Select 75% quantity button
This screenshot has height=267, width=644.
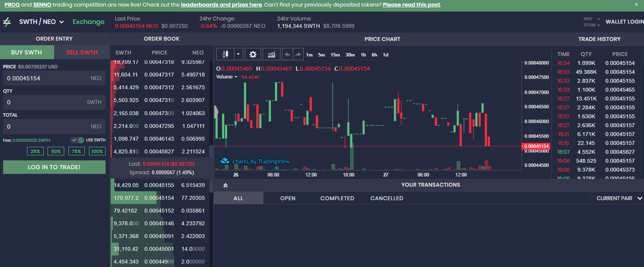pyautogui.click(x=77, y=151)
